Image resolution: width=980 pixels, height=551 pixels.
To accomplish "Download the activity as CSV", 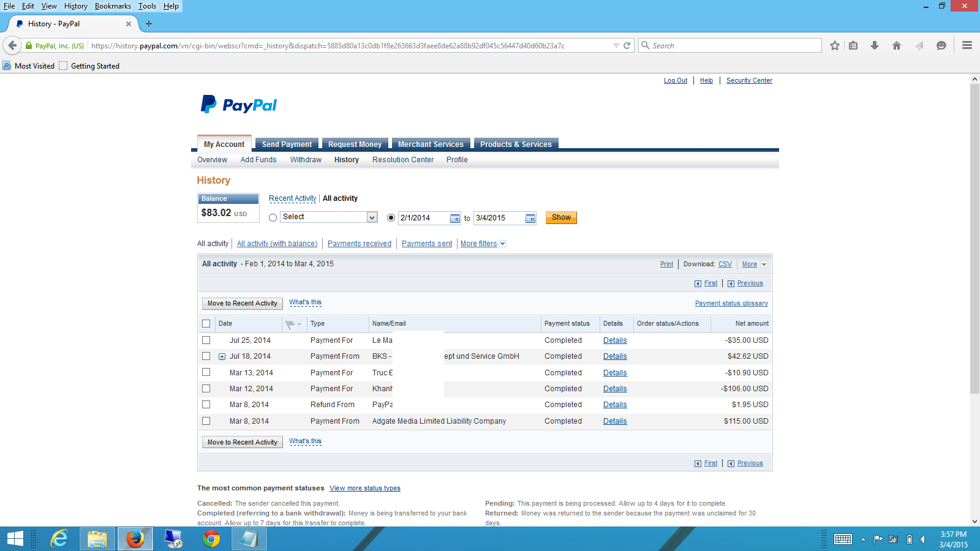I will click(725, 264).
